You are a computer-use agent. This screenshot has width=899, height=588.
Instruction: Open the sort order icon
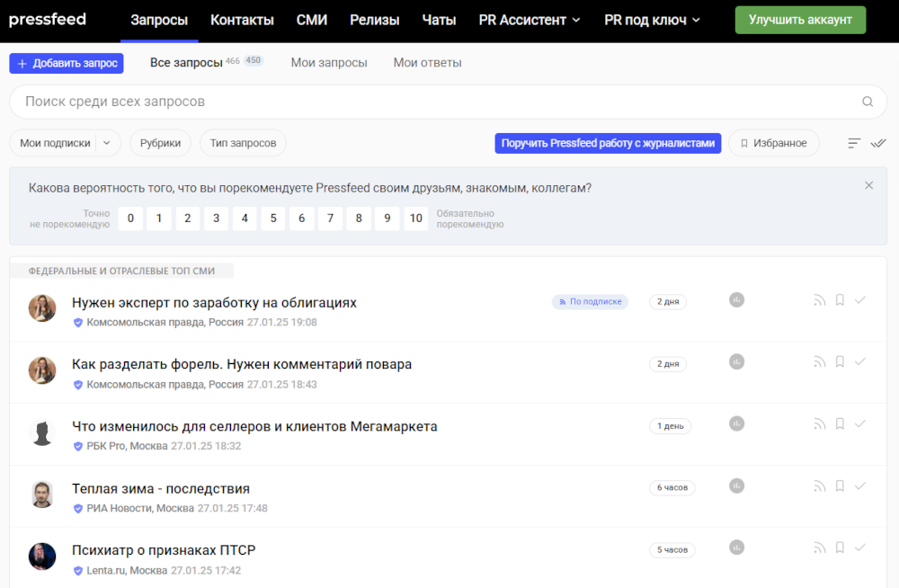click(854, 143)
